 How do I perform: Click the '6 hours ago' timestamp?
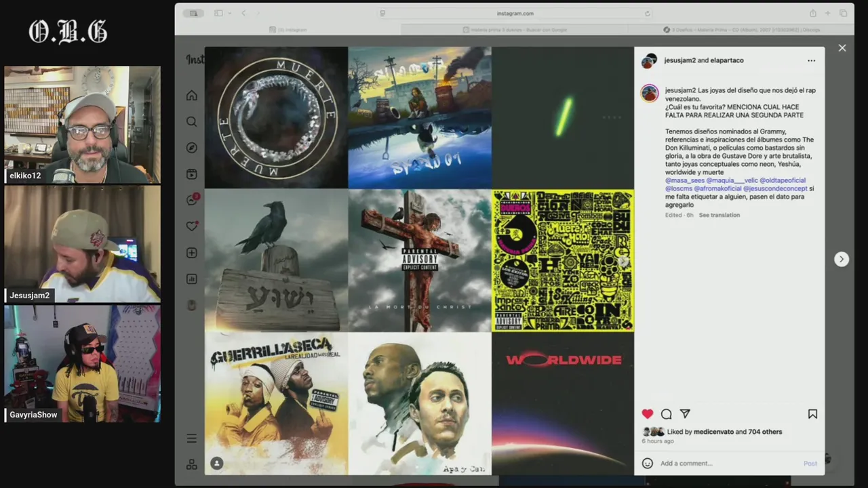[658, 441]
